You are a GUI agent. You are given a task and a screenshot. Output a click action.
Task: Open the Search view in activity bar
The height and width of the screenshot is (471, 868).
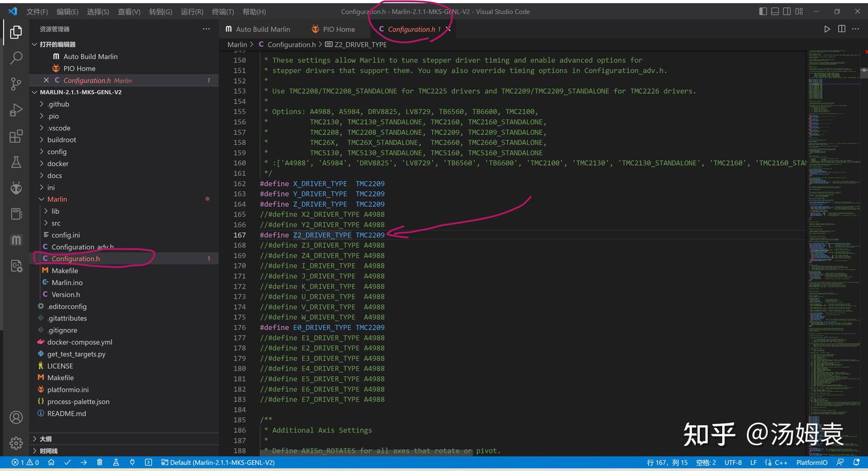coord(16,58)
